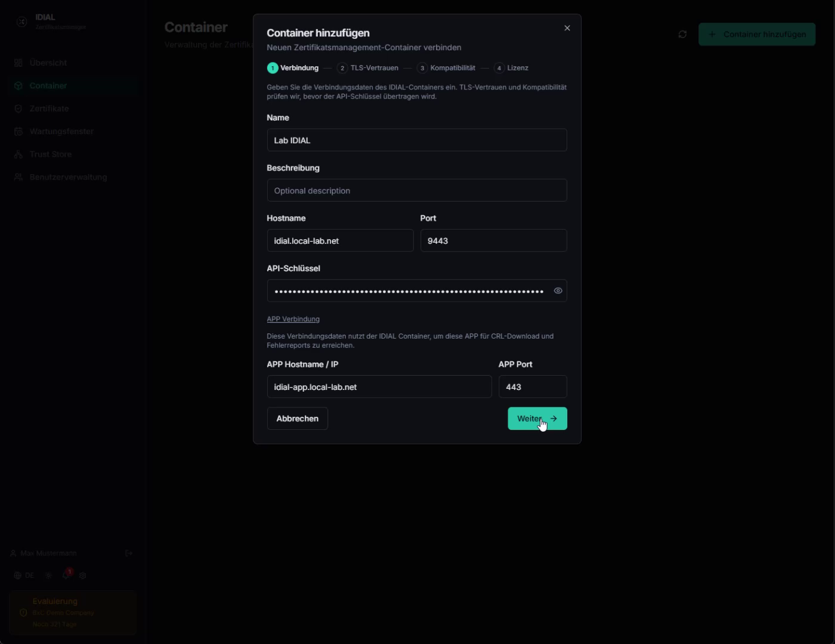The image size is (835, 644).
Task: Click the Hostname field idial.local-lab.net
Action: tap(340, 241)
